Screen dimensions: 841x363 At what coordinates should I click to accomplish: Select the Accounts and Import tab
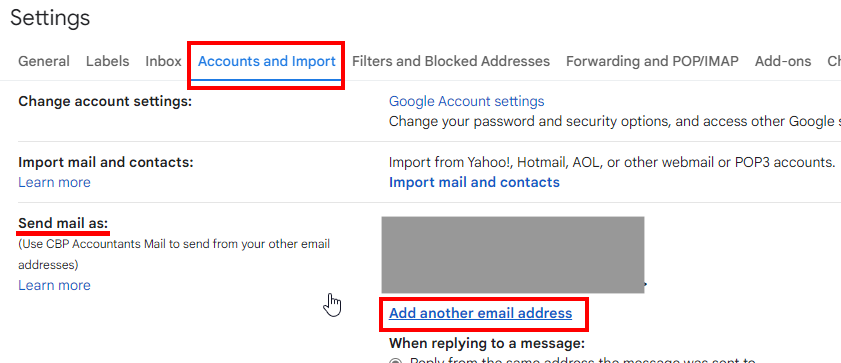click(267, 61)
